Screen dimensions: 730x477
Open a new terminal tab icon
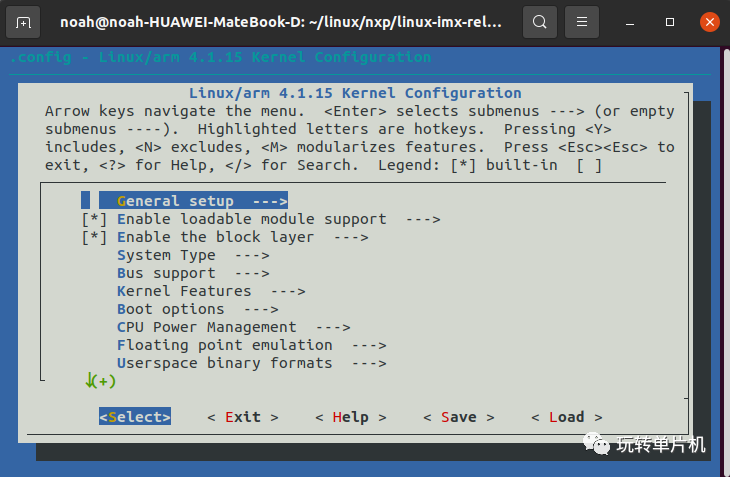[23, 22]
